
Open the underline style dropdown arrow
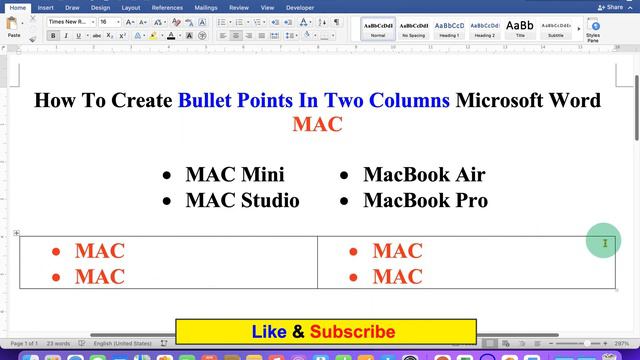click(x=87, y=36)
